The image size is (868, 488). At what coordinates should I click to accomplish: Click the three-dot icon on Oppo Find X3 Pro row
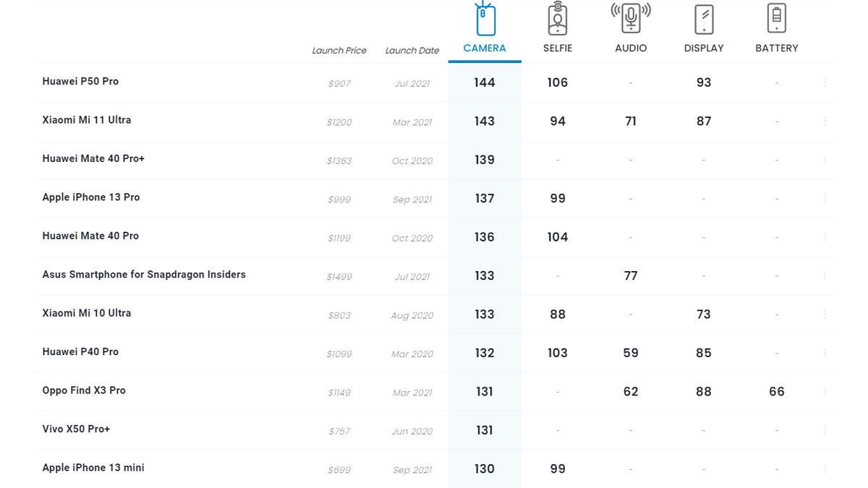pos(825,392)
